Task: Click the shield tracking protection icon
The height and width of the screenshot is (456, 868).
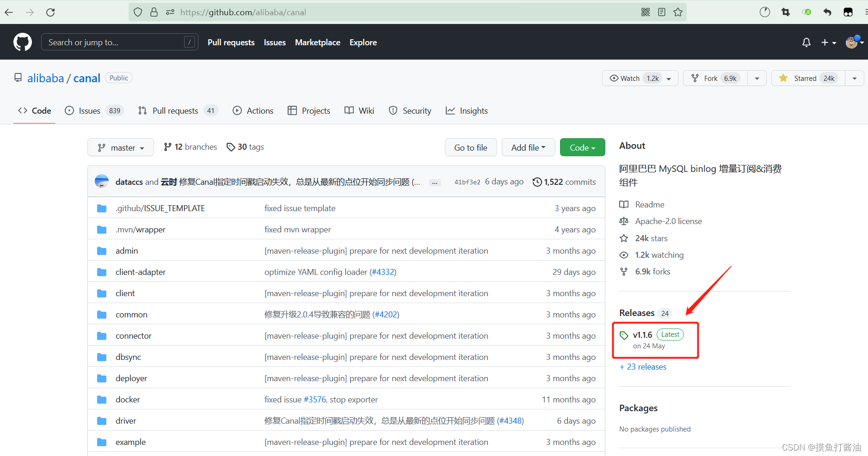Action: pos(138,12)
